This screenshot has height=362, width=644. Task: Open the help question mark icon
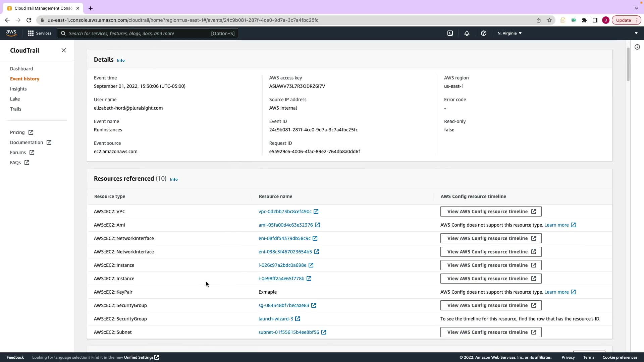coord(483,33)
